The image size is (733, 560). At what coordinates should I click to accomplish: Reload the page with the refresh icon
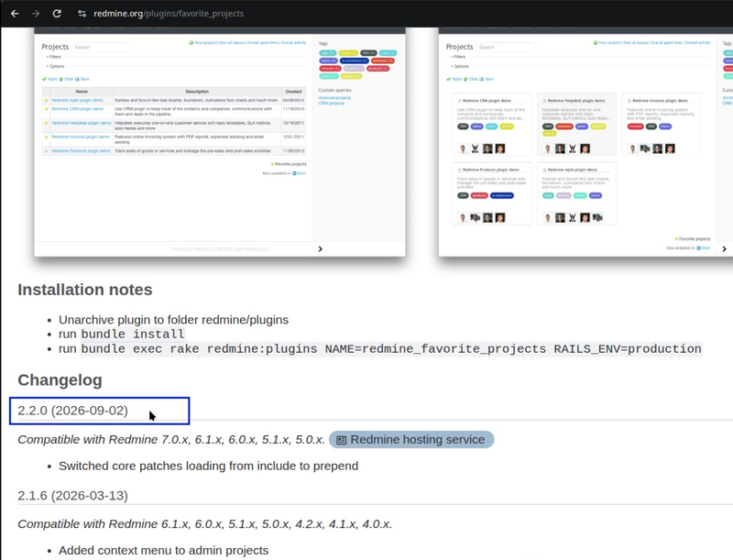[x=57, y=14]
